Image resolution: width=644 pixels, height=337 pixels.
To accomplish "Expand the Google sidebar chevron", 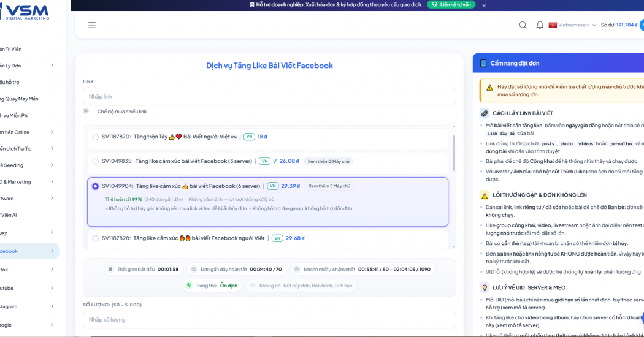I will tap(52, 325).
